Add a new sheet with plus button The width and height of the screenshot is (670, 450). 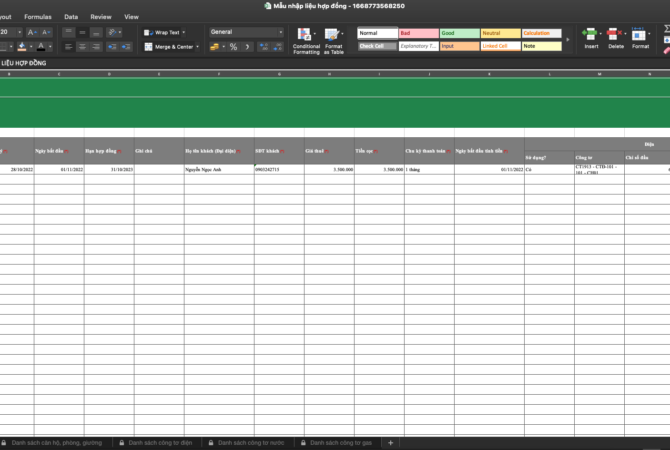391,442
